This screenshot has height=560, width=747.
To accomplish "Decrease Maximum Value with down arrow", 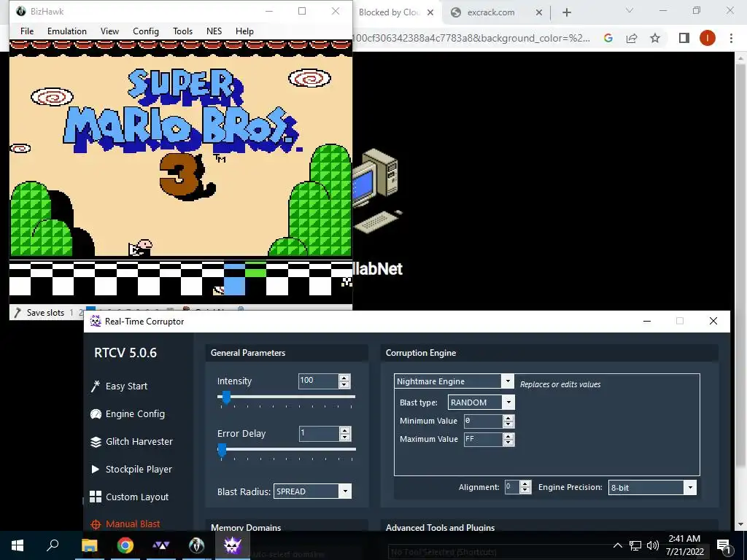I will click(x=508, y=443).
